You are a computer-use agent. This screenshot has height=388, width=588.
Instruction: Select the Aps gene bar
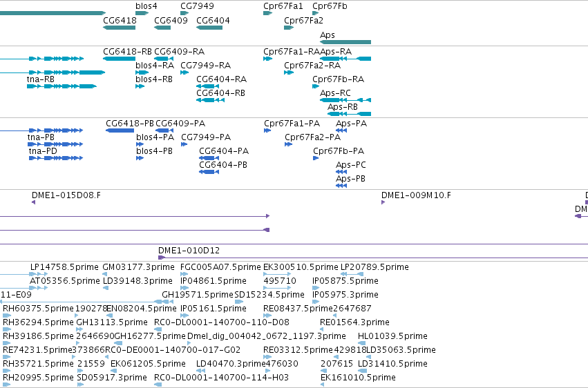pyautogui.click(x=345, y=42)
